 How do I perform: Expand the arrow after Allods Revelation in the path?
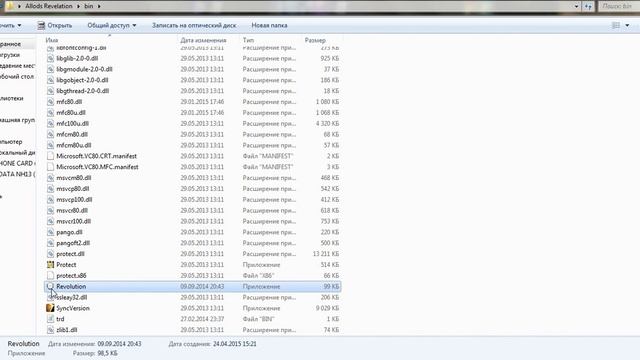click(x=78, y=6)
